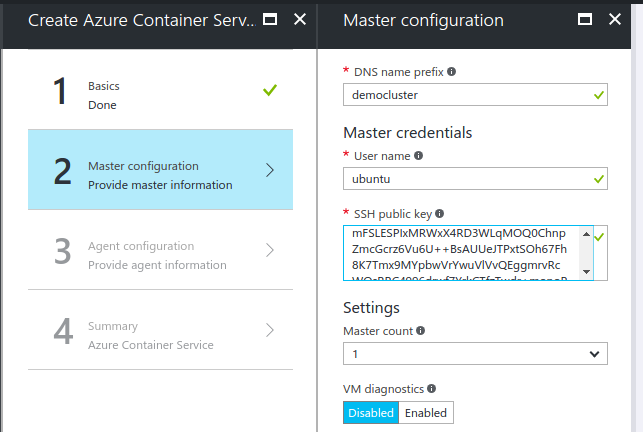
Task: Click the User name info icon
Action: [418, 156]
